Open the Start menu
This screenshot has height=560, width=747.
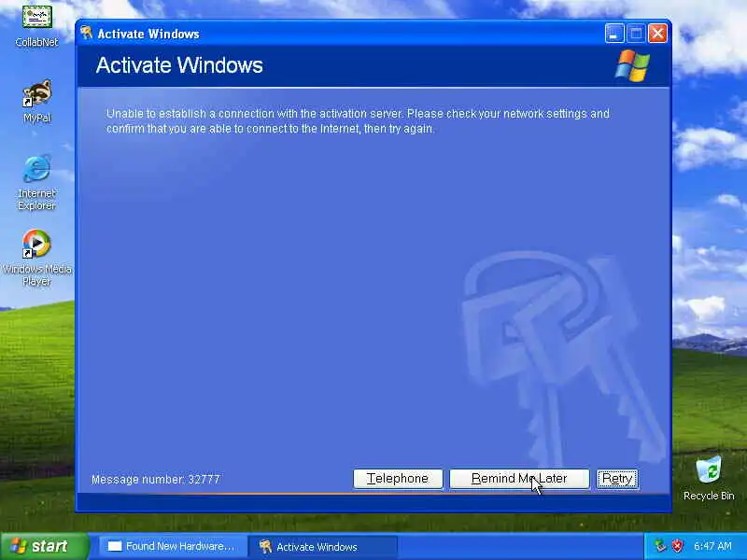(x=44, y=546)
